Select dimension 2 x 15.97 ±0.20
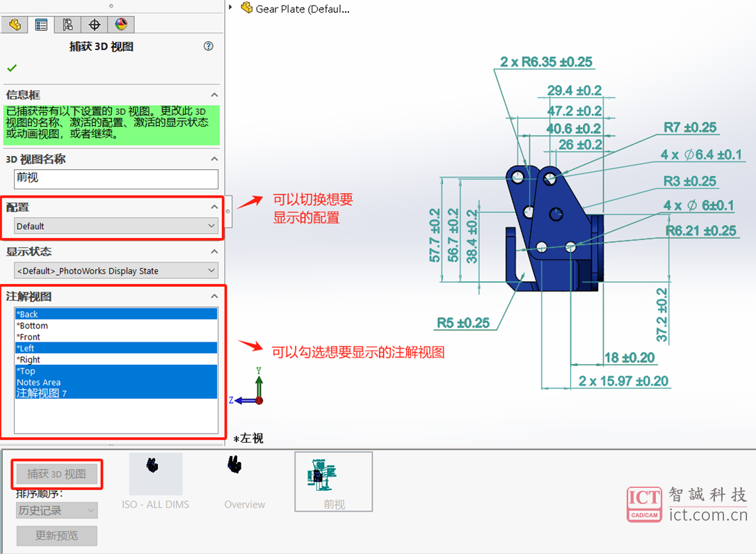The width and height of the screenshot is (756, 554). point(623,381)
